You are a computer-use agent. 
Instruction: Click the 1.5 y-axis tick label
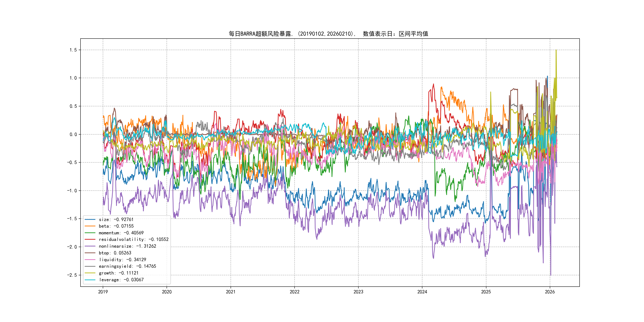[73, 50]
